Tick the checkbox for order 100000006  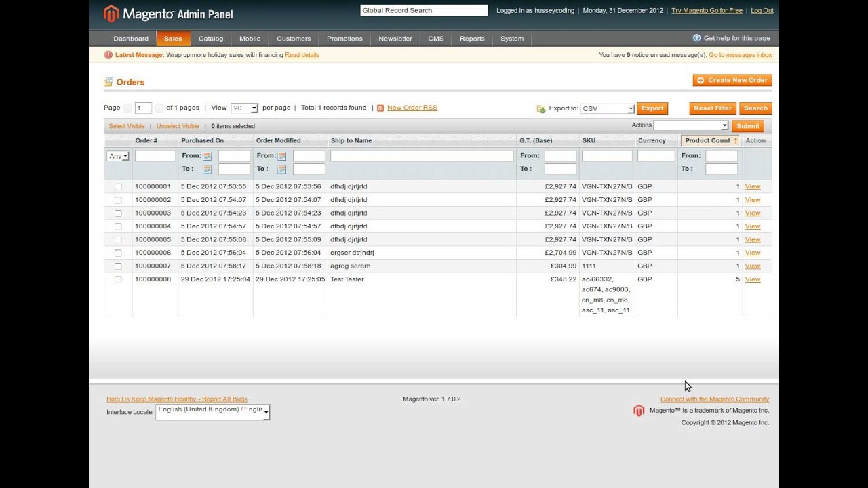click(x=118, y=253)
